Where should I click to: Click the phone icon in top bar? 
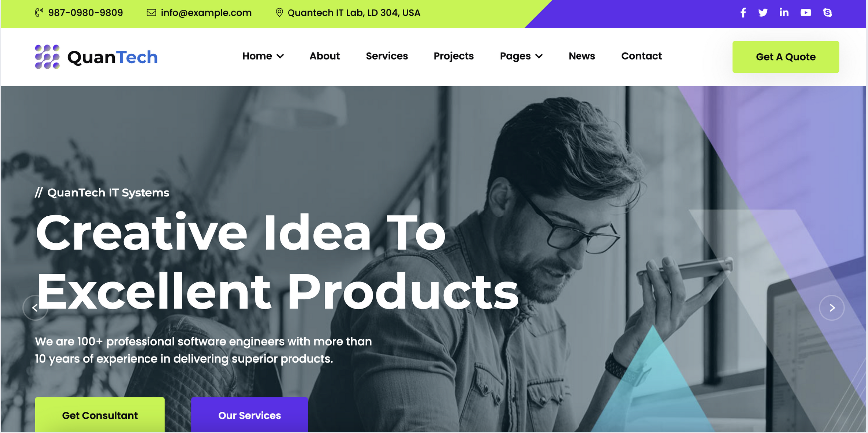click(39, 13)
